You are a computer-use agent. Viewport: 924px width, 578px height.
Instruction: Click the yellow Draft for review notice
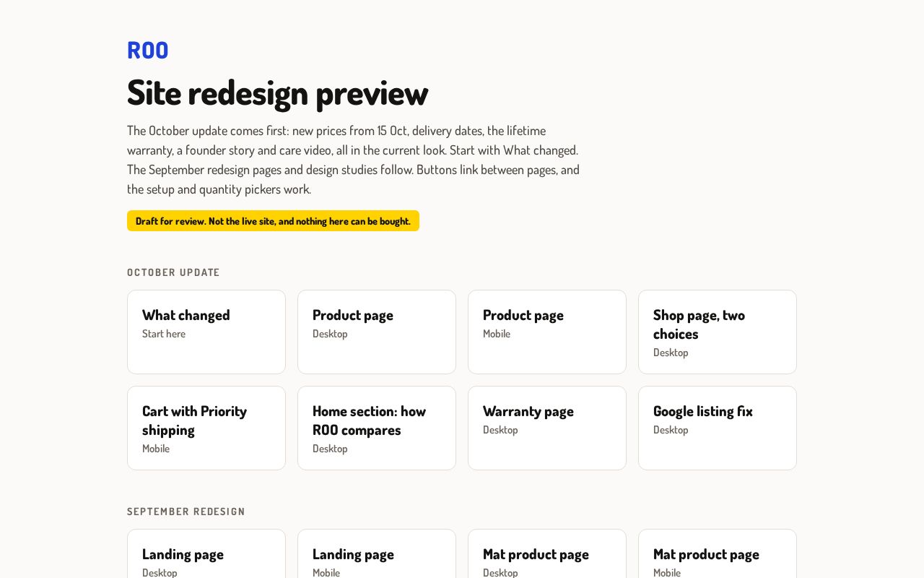click(273, 221)
